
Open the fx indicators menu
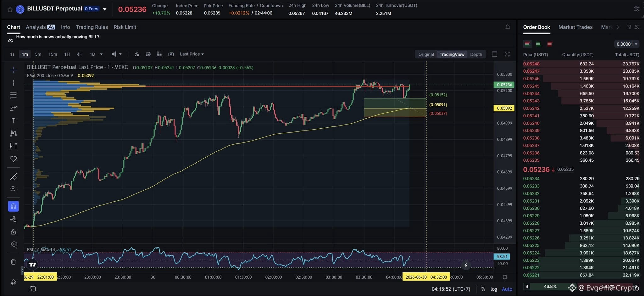pyautogui.click(x=137, y=54)
